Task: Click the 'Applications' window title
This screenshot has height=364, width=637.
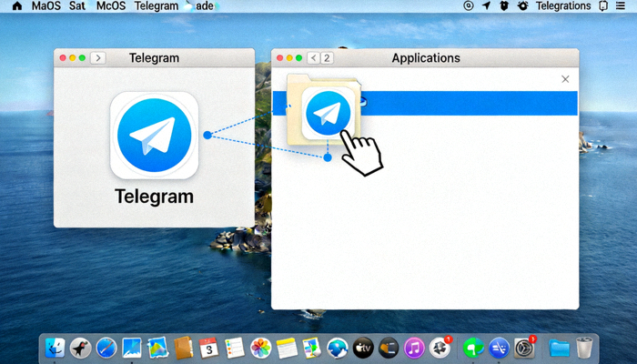Action: point(426,58)
